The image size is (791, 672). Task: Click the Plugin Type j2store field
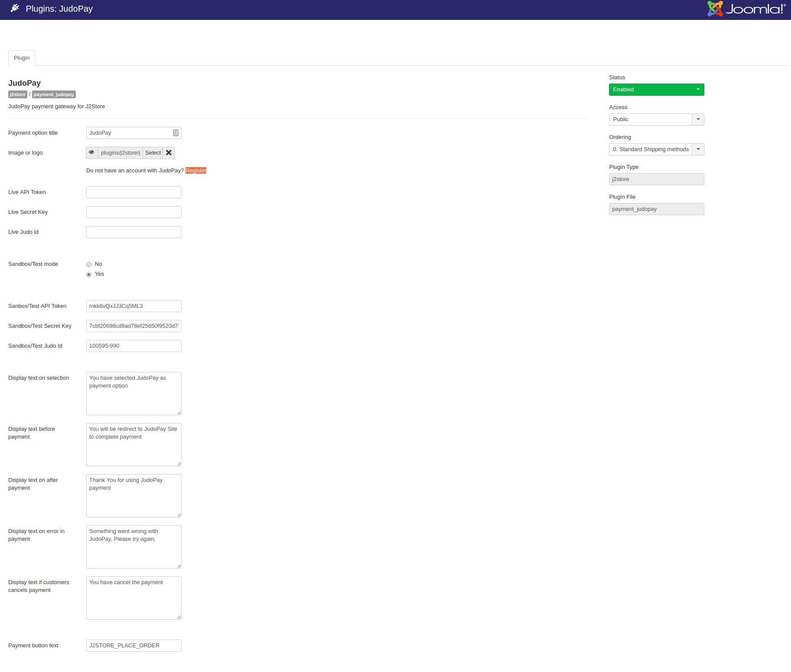click(x=657, y=179)
